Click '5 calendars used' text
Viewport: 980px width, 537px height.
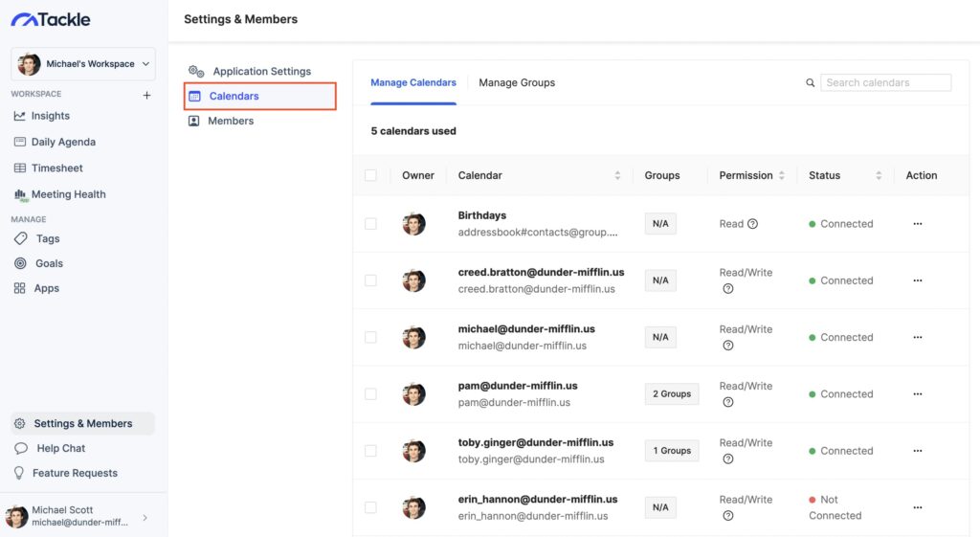413,130
